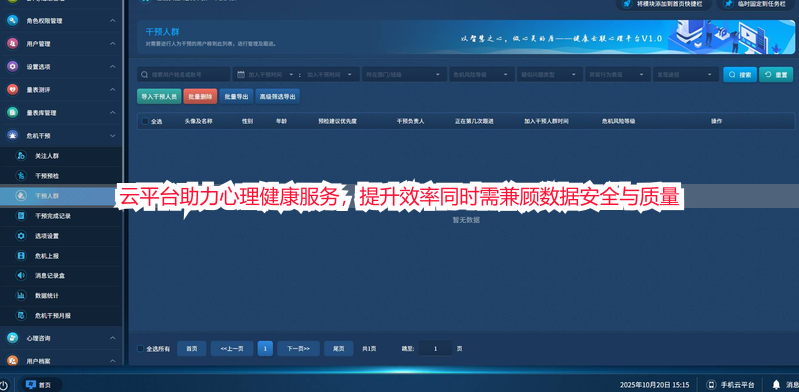
Task: Open the start 加入干预时间 date picker
Action: (270, 74)
